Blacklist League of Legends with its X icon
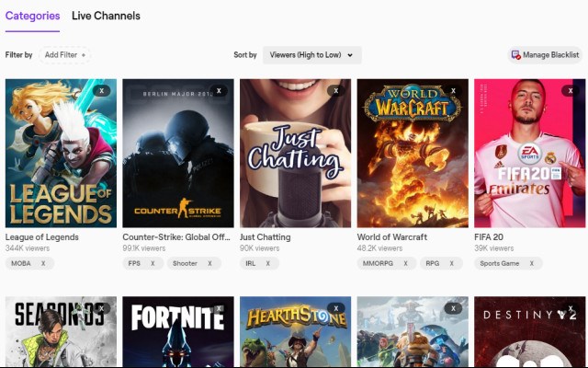Viewport: 588px width, 368px height. 102,90
